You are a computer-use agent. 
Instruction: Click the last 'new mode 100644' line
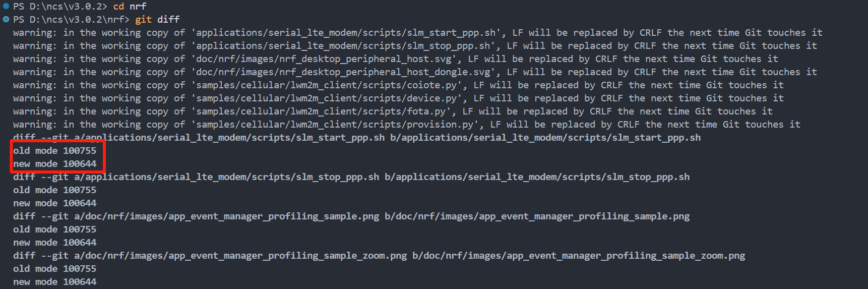[54, 282]
